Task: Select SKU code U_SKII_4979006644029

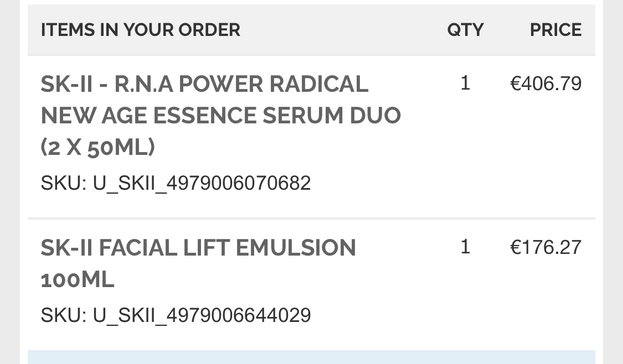Action: point(202,315)
